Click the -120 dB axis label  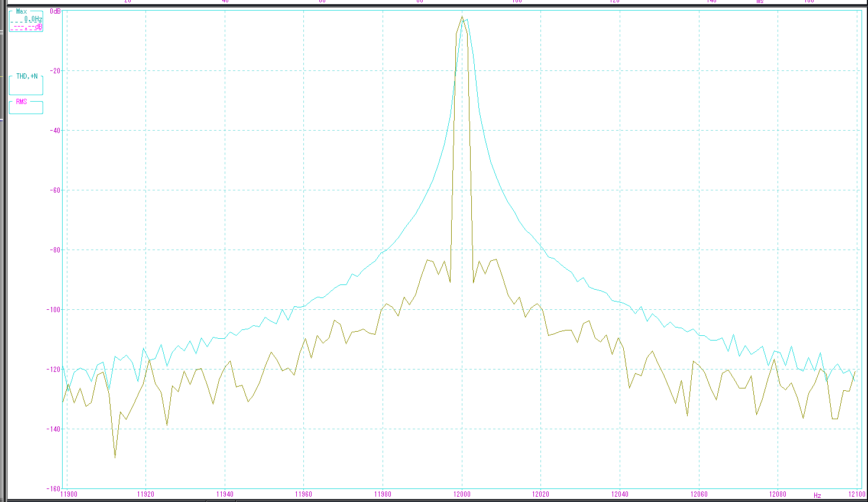click(54, 370)
